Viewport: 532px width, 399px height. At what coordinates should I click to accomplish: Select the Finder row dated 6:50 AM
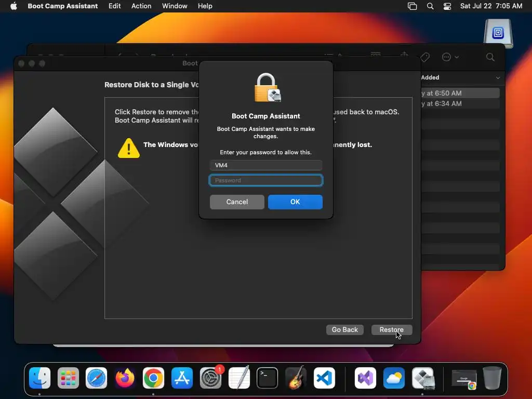460,93
